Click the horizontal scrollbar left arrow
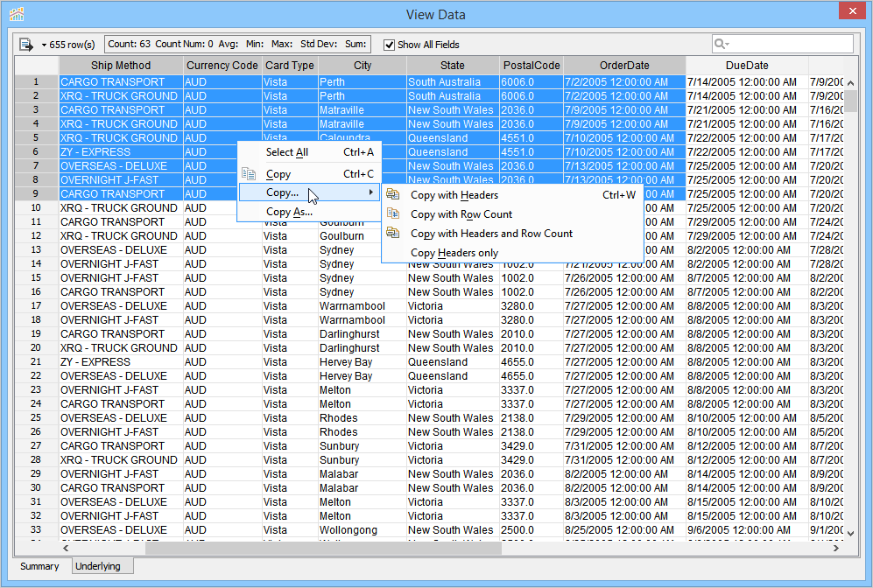Viewport: 873px width, 588px height. [66, 548]
